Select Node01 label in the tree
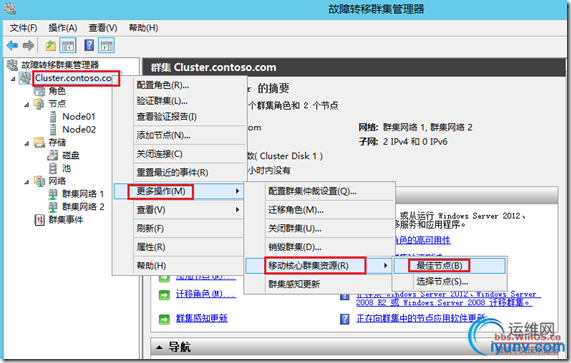This screenshot has width=571, height=363. tap(79, 117)
